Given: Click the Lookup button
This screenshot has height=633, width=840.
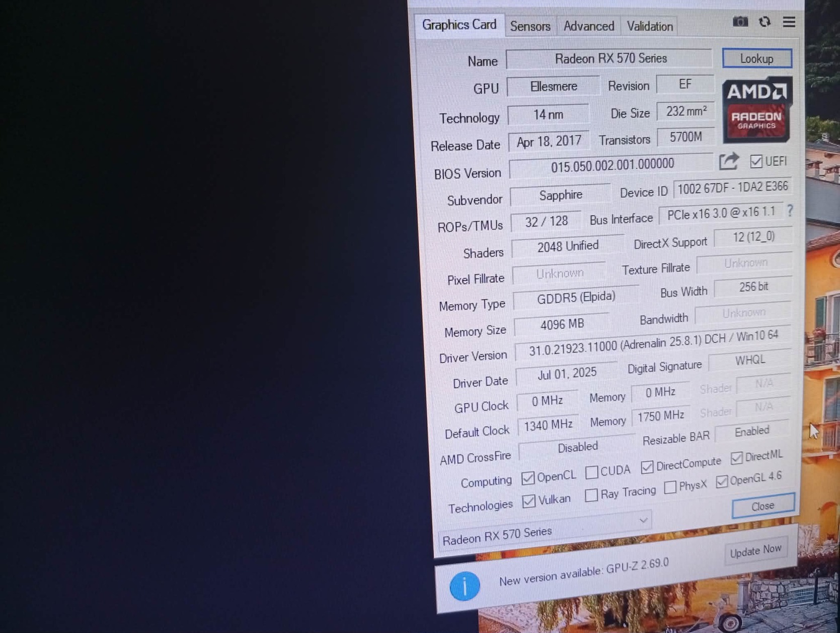Looking at the screenshot, I should coord(756,58).
